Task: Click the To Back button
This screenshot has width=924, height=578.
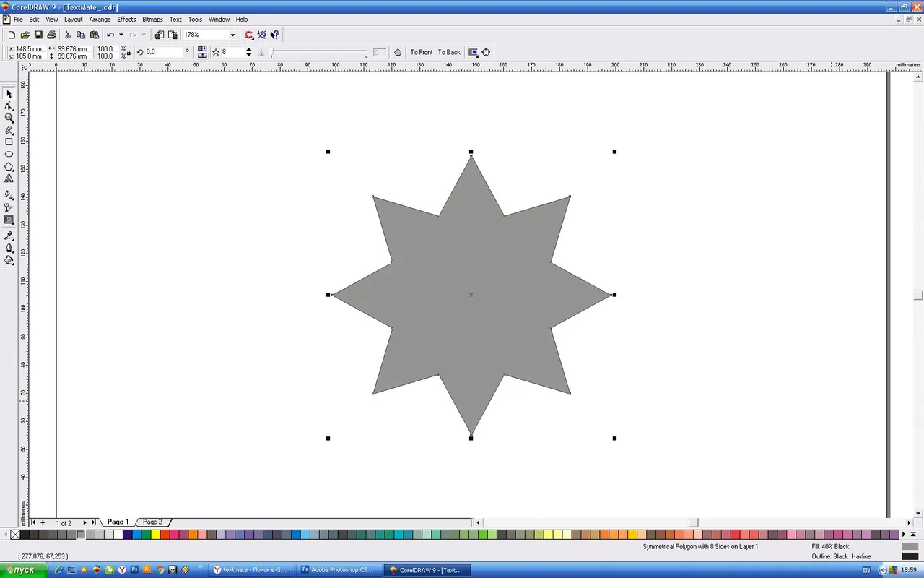Action: (x=449, y=52)
